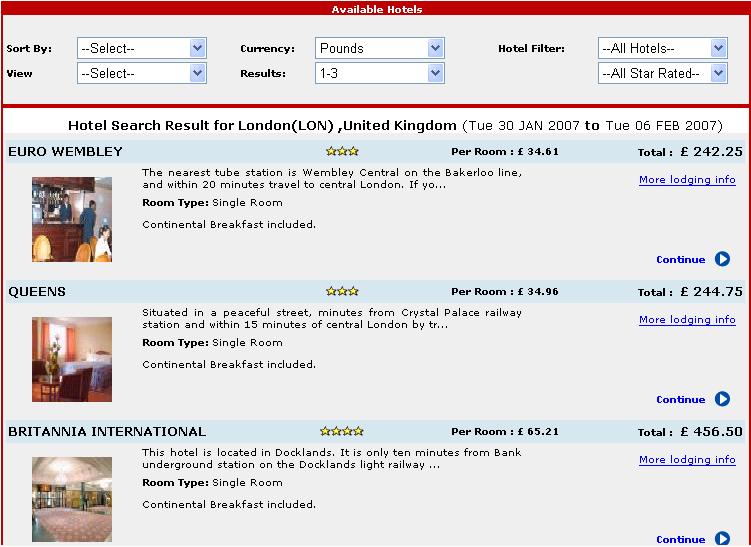The image size is (751, 547).
Task: Click Continue text for Euro Wembley
Action: pos(681,260)
